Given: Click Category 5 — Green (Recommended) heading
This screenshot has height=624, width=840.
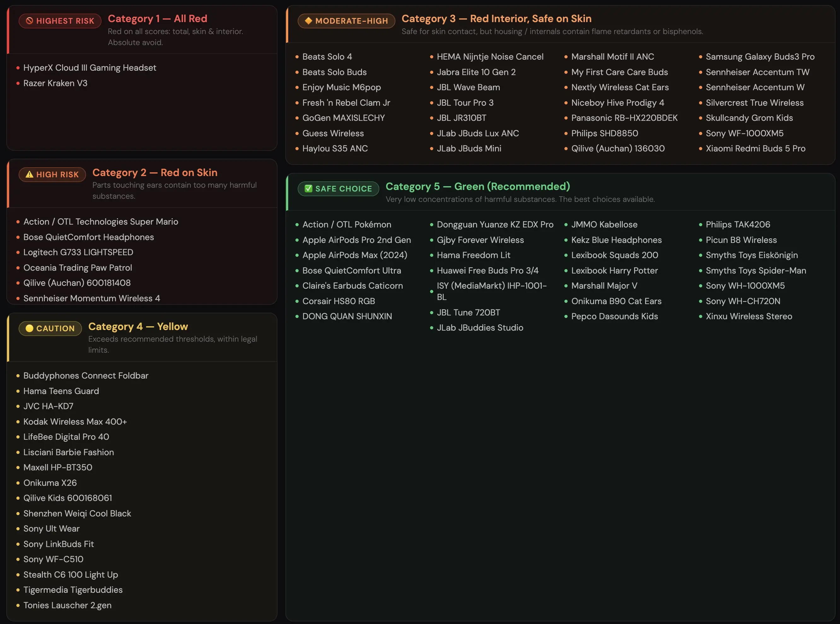Looking at the screenshot, I should [478, 186].
